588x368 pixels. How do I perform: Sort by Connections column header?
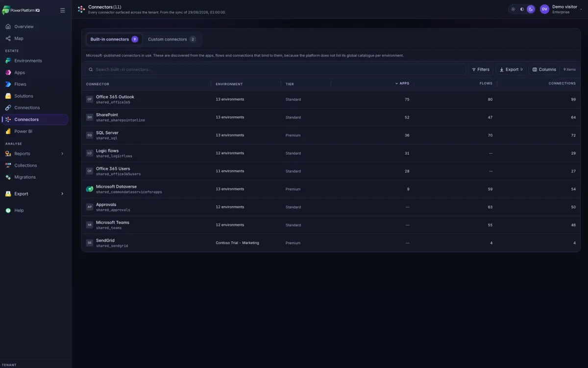(562, 83)
